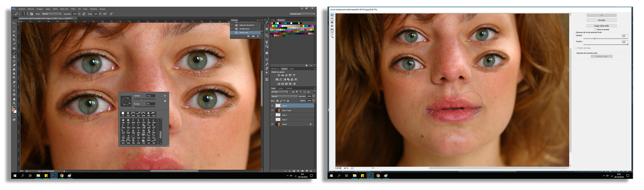This screenshot has width=644, height=190.
Task: Open layer blend mode Normal dropdown
Action: click(x=284, y=96)
